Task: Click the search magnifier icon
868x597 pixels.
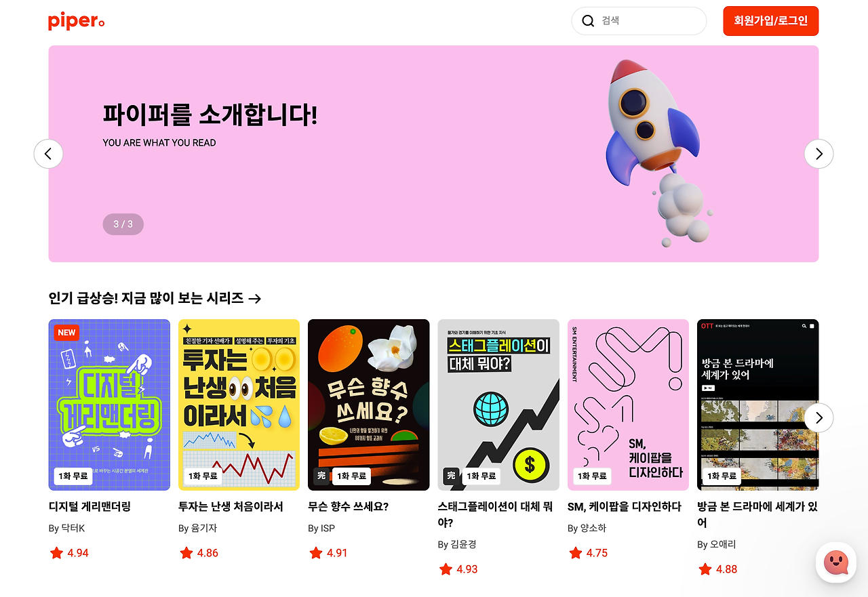Action: pos(588,21)
